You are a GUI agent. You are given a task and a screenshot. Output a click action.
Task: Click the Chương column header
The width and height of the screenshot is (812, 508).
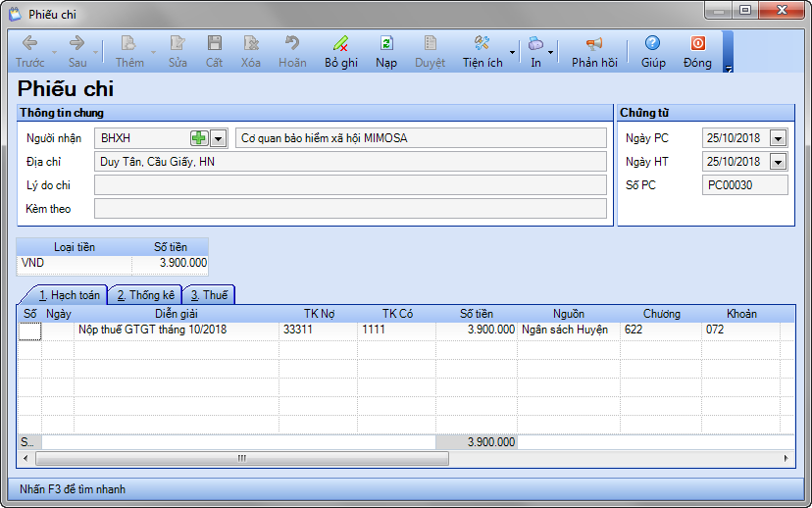(661, 314)
